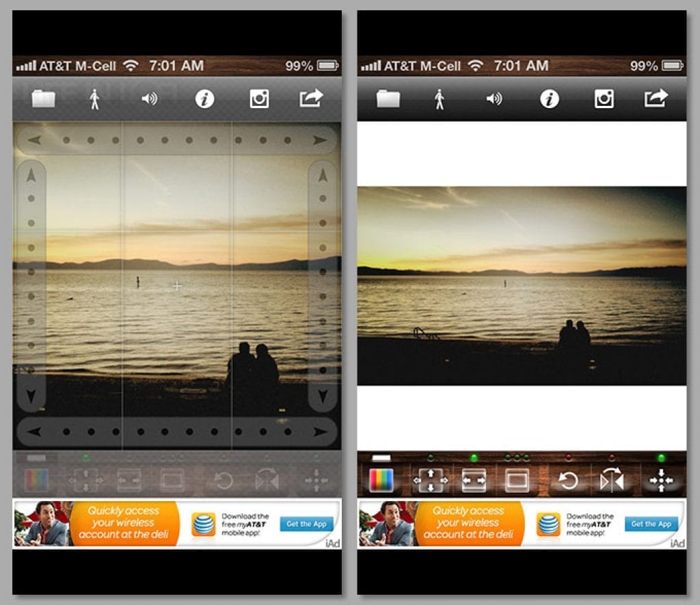700x605 pixels.
Task: Rotate the photo counterclockwise in right screen
Action: pos(568,481)
